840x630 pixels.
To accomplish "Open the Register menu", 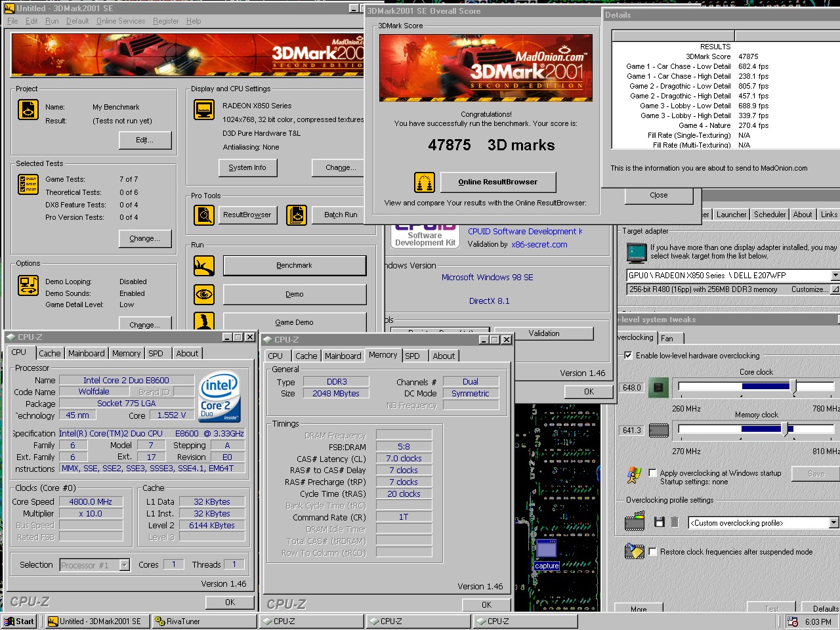I will (x=165, y=21).
